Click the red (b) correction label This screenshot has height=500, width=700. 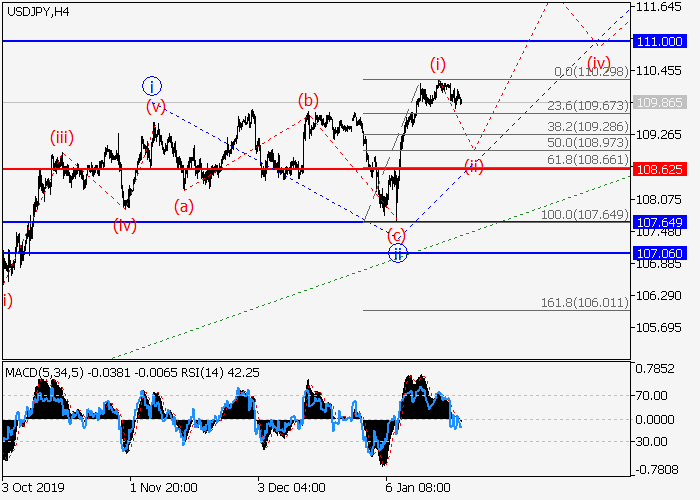(x=308, y=100)
